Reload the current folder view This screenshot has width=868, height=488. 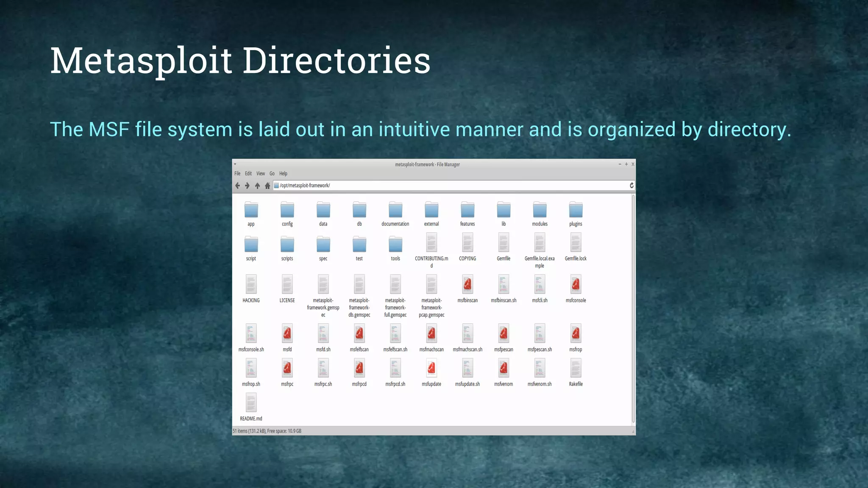(x=632, y=185)
